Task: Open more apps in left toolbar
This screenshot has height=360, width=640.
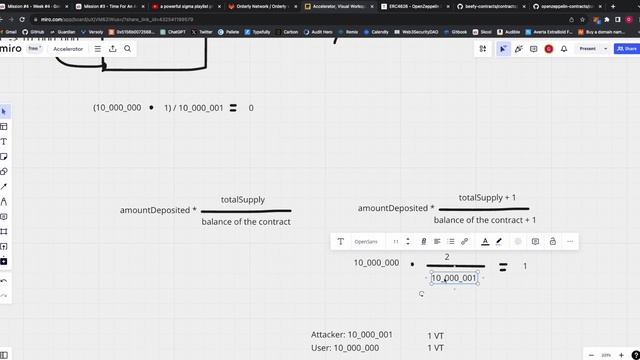Action: click(4, 261)
